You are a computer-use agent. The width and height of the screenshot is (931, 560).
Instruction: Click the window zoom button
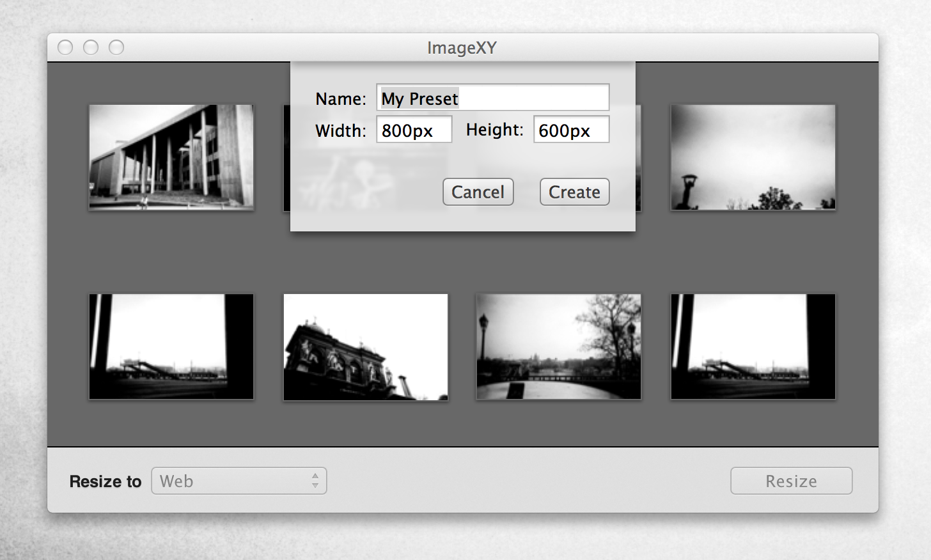pyautogui.click(x=116, y=47)
